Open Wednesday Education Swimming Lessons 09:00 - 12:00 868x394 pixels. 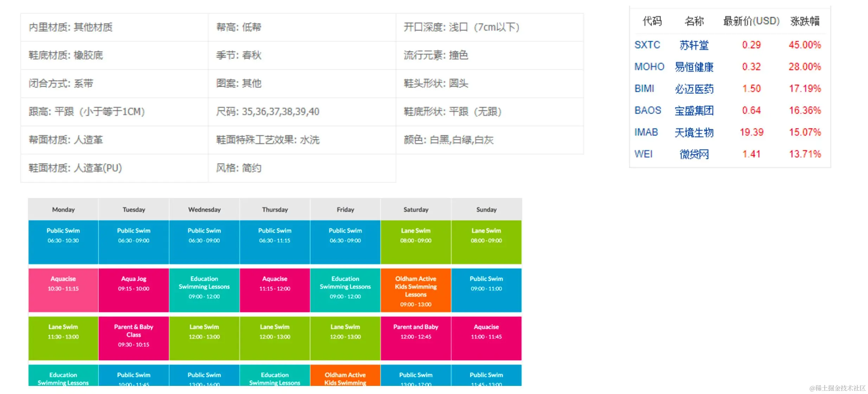tap(204, 290)
